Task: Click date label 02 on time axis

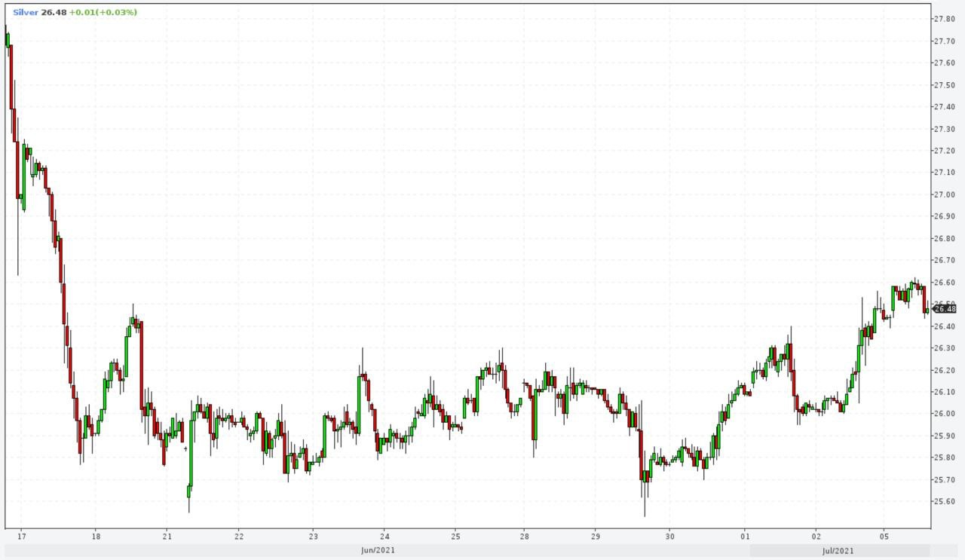Action: [816, 537]
